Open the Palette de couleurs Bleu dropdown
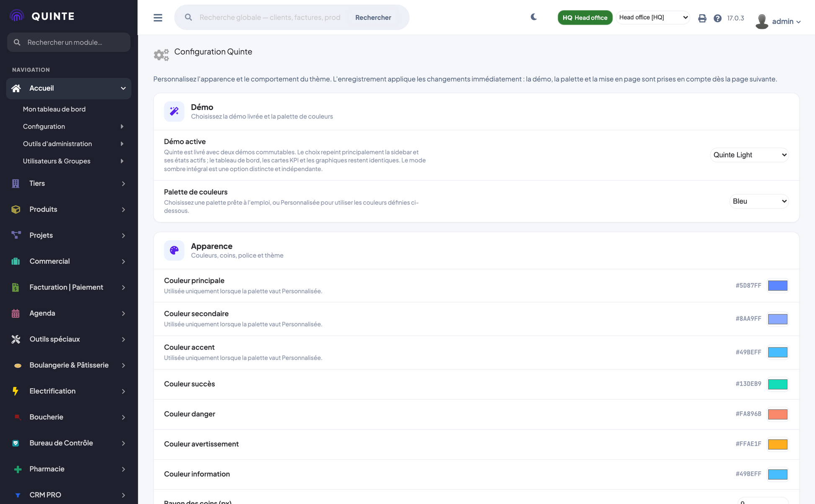Viewport: 815px width, 504px height. click(x=759, y=201)
